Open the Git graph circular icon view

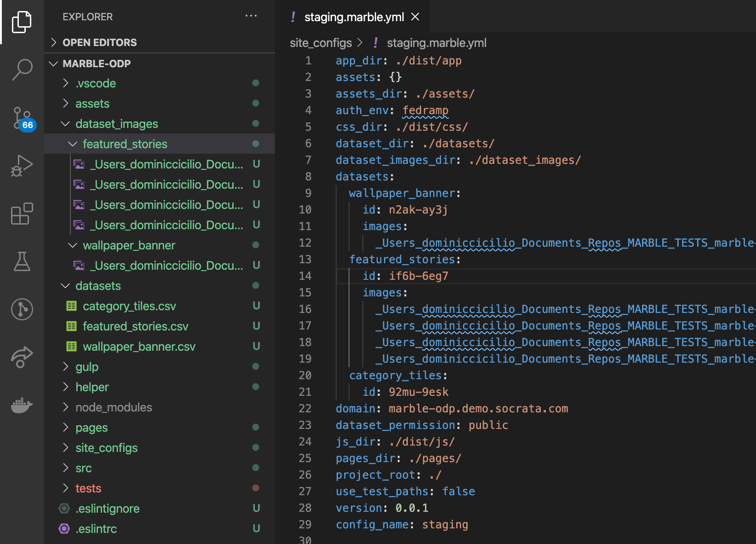22,309
